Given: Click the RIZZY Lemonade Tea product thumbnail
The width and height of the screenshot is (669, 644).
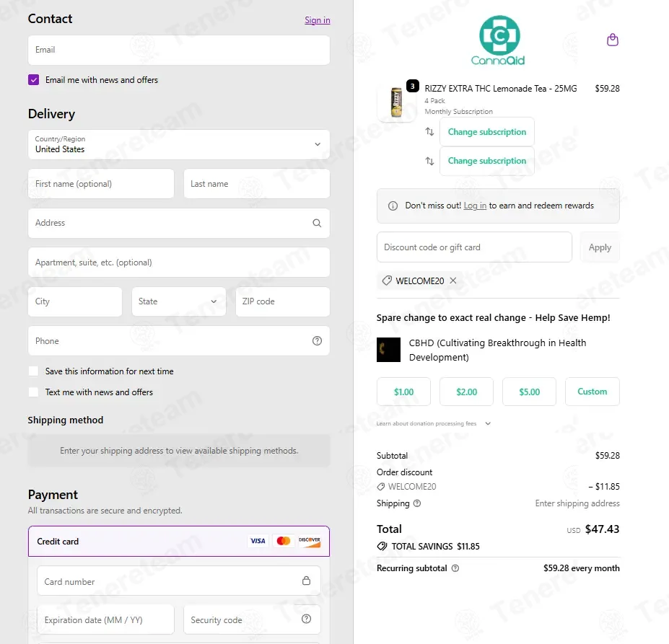Looking at the screenshot, I should tap(396, 102).
